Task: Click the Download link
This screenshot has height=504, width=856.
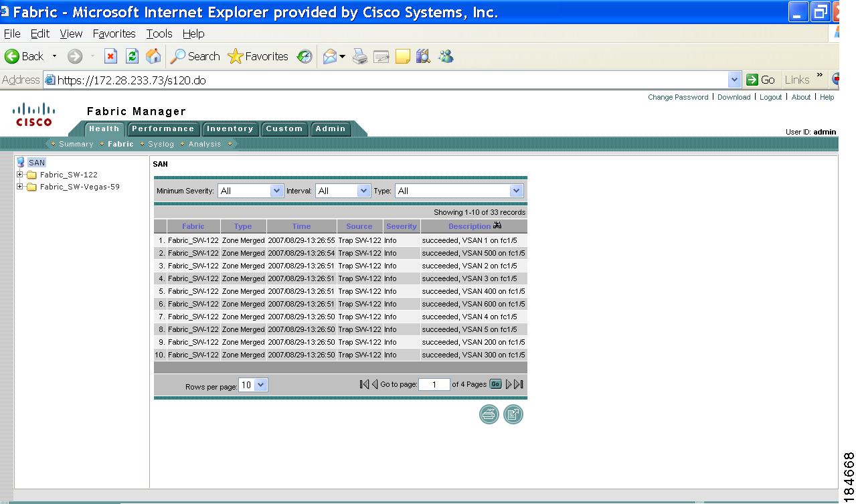Action: click(734, 97)
